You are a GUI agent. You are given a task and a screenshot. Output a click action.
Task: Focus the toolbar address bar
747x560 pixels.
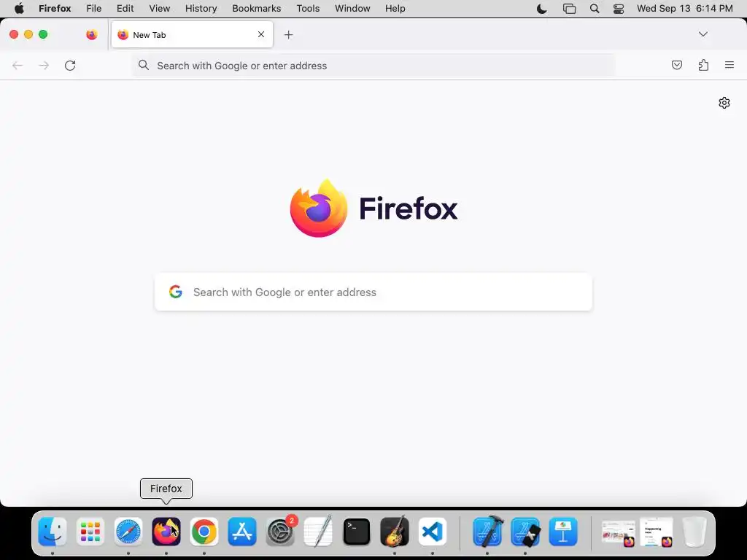pyautogui.click(x=373, y=66)
